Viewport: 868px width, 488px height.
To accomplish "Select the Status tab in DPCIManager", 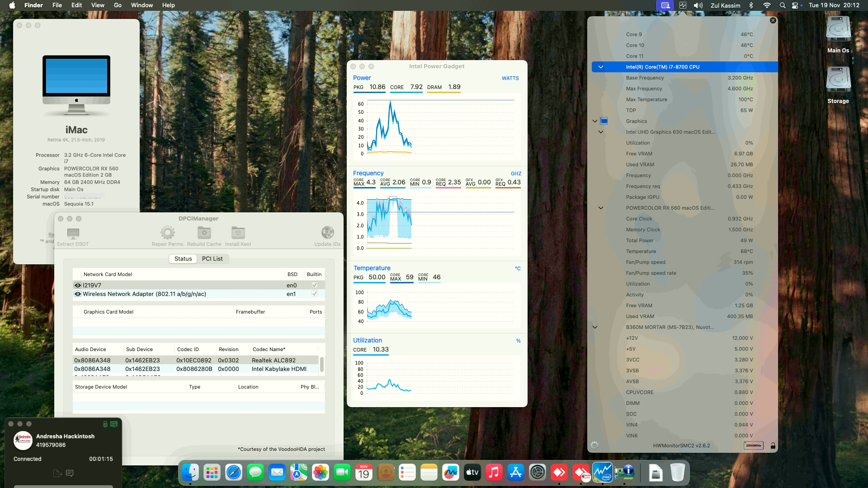I will click(183, 258).
